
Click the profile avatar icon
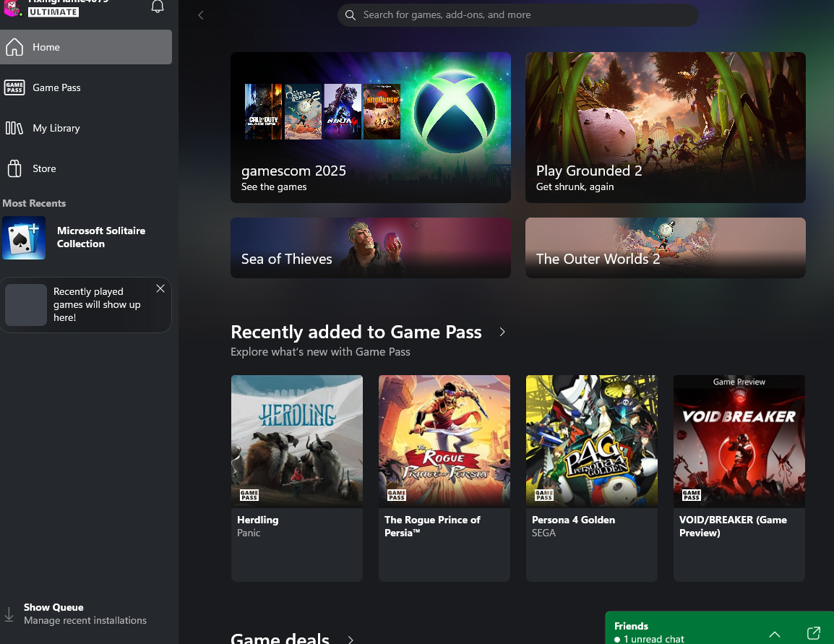[x=12, y=7]
